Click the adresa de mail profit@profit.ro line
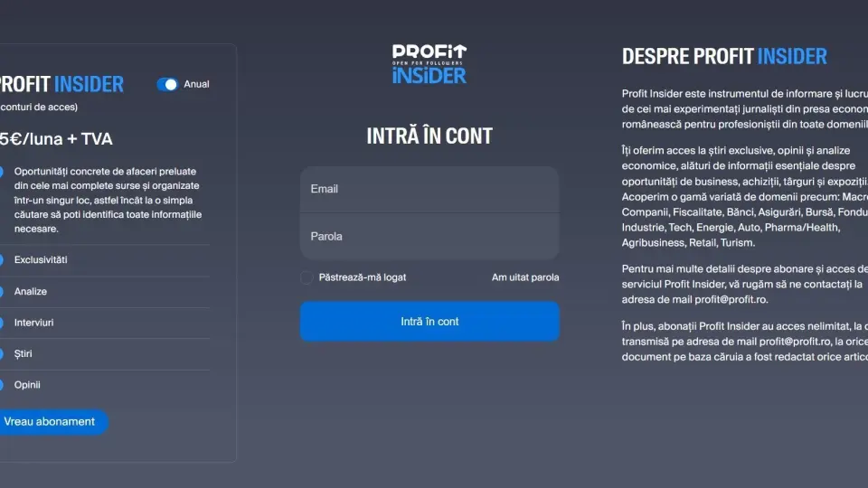 pyautogui.click(x=694, y=300)
